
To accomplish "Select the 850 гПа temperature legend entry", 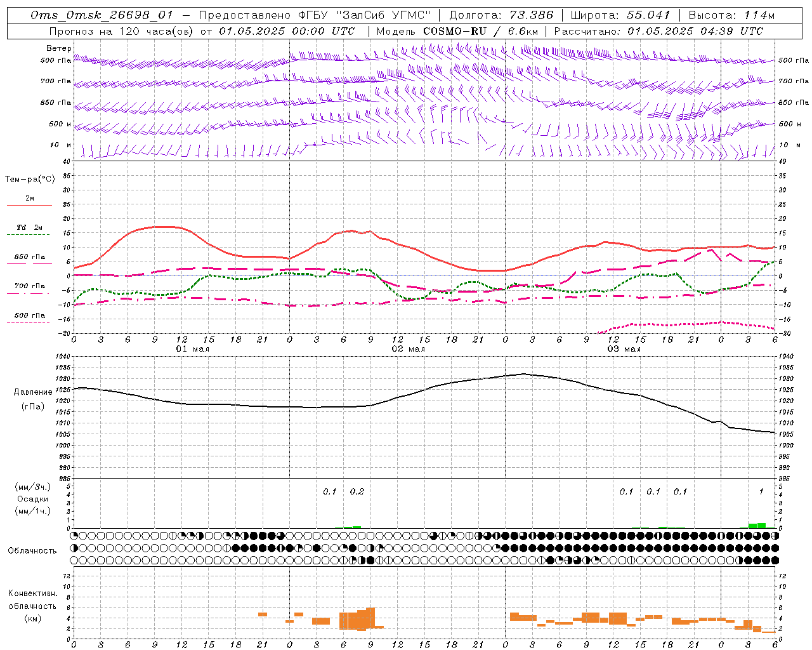I will point(30,257).
